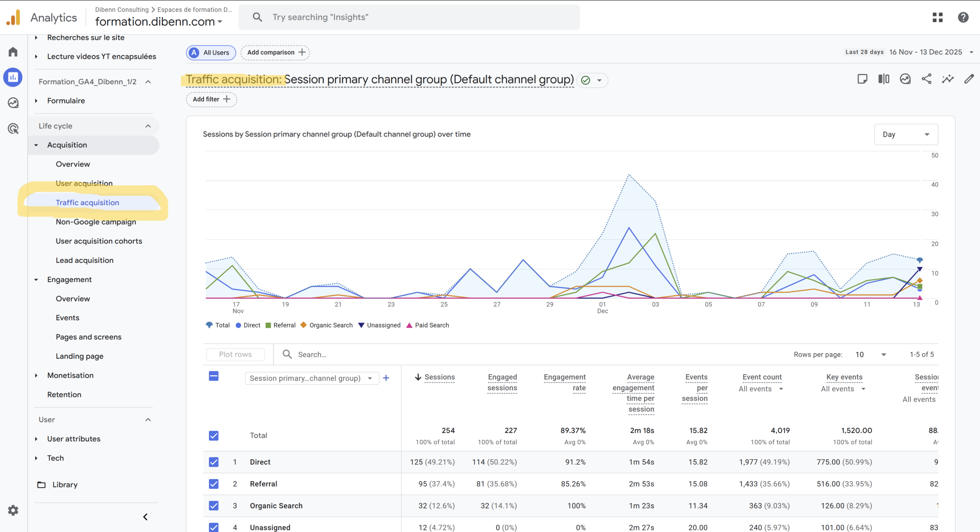Open the Advertising icon in left rail
980x532 pixels.
click(13, 129)
